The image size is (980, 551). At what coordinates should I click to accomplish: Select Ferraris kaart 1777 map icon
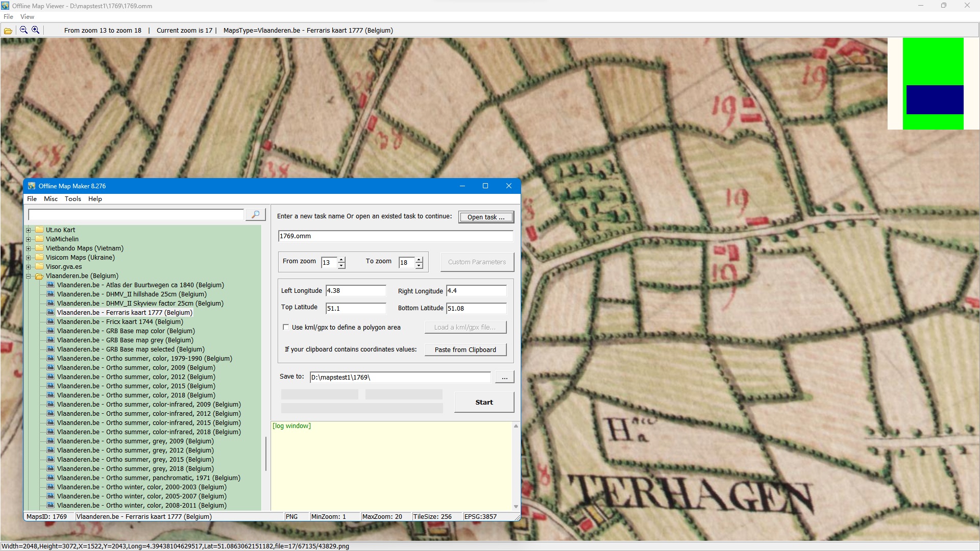point(51,312)
